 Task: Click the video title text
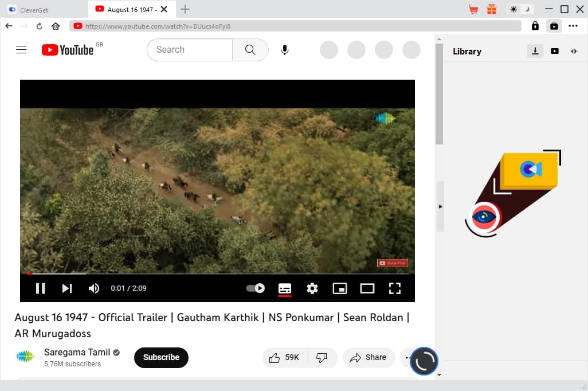(x=212, y=325)
